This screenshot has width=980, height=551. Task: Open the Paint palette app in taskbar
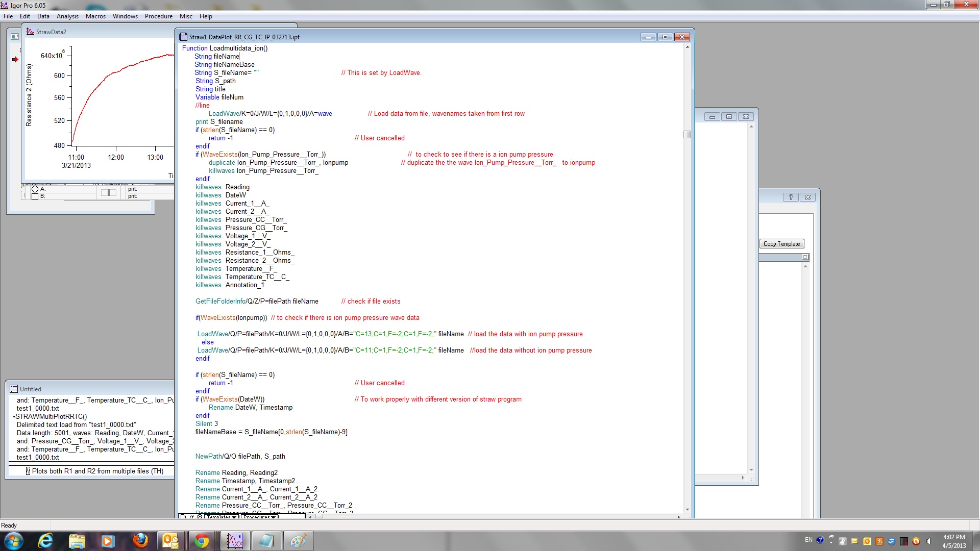point(298,541)
